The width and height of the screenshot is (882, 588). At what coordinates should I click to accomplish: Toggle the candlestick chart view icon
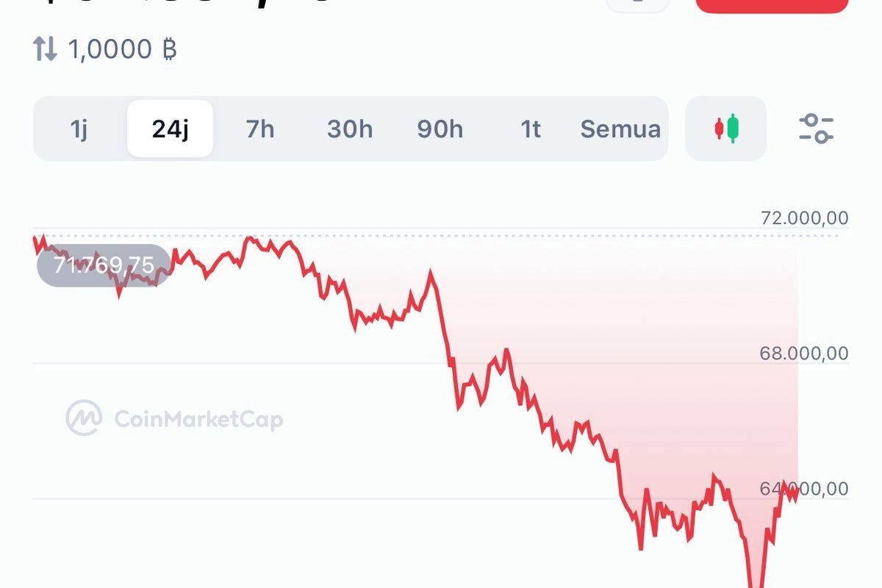725,129
